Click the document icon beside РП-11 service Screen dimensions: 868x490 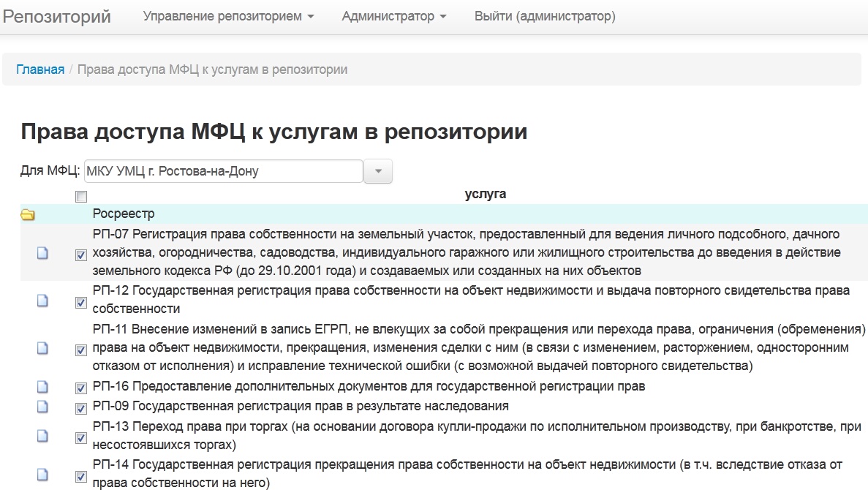click(42, 349)
